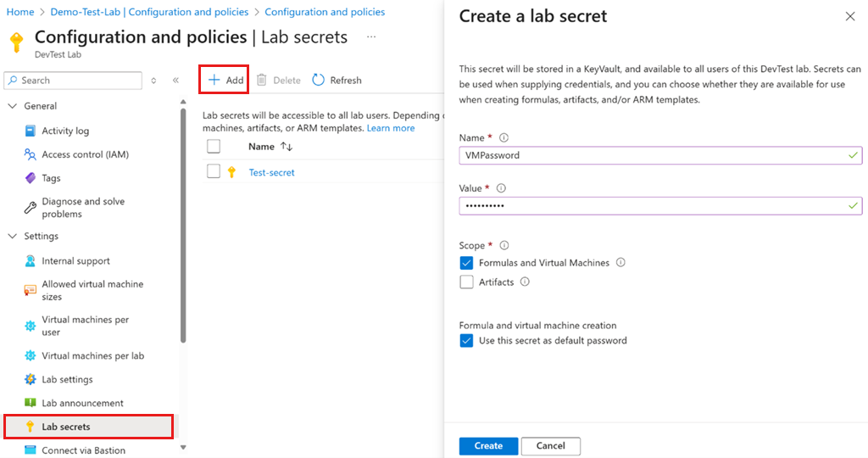
Task: Close the Create a lab secret panel
Action: coord(850,17)
